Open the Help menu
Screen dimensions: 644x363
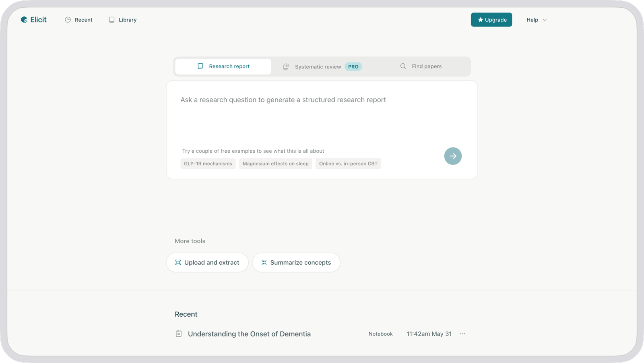(x=532, y=20)
